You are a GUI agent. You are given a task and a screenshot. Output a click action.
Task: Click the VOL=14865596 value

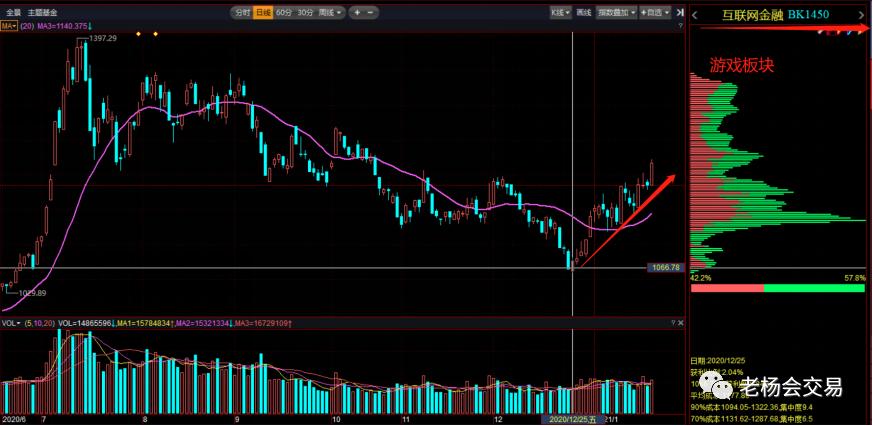[86, 323]
